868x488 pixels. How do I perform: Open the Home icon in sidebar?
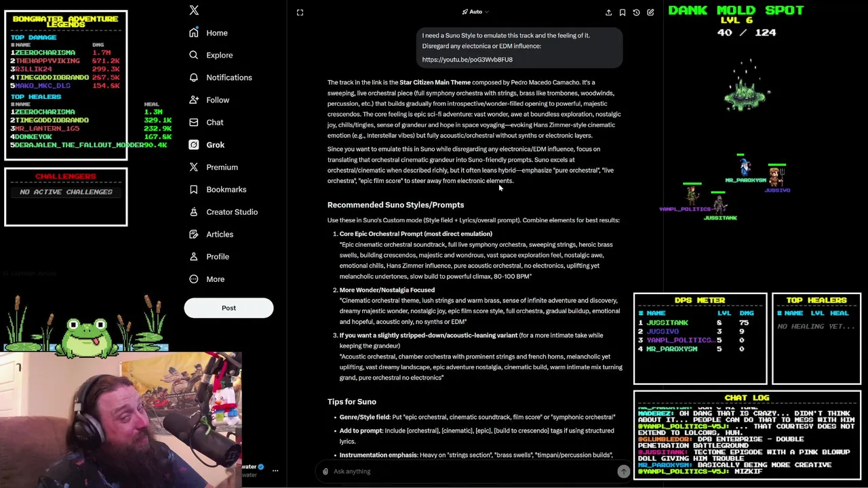194,33
